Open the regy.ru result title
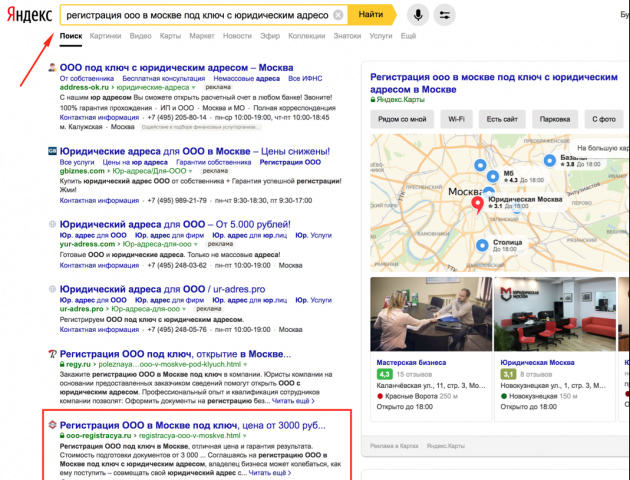This screenshot has height=480, width=630. tap(175, 354)
